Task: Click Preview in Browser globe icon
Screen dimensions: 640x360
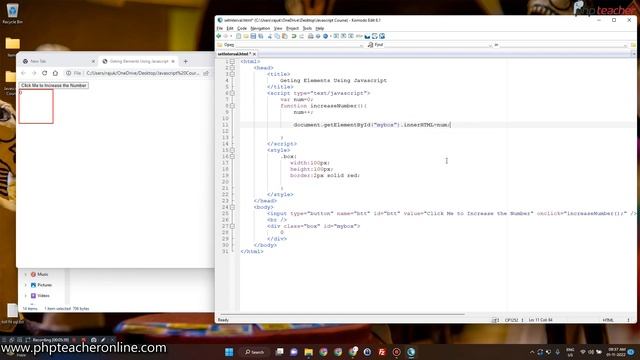Action: (x=325, y=36)
